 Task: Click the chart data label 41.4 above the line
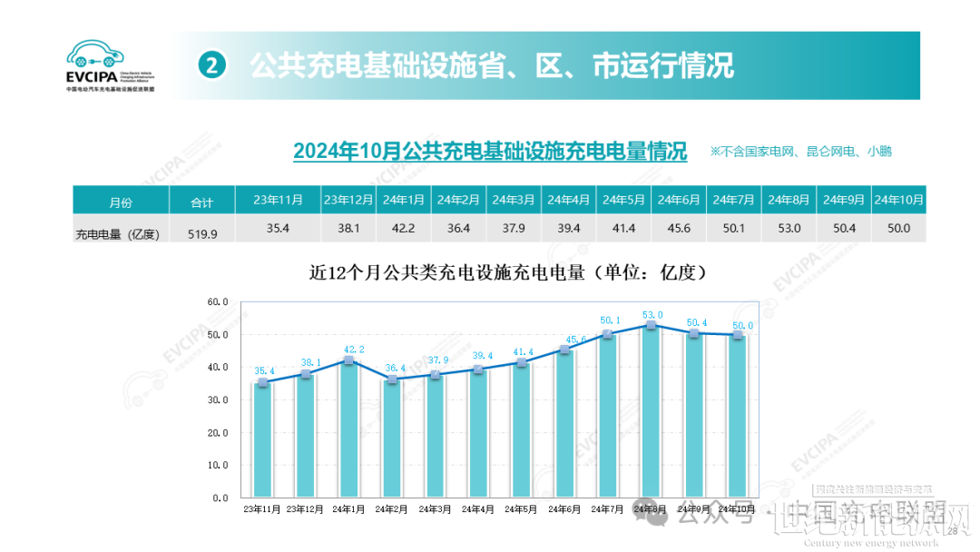[x=524, y=352]
